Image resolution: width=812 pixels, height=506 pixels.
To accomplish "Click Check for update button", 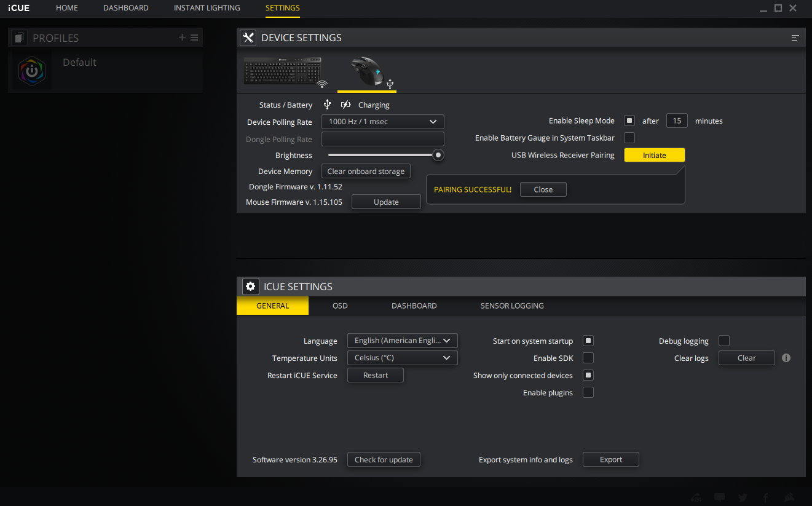I will click(384, 459).
